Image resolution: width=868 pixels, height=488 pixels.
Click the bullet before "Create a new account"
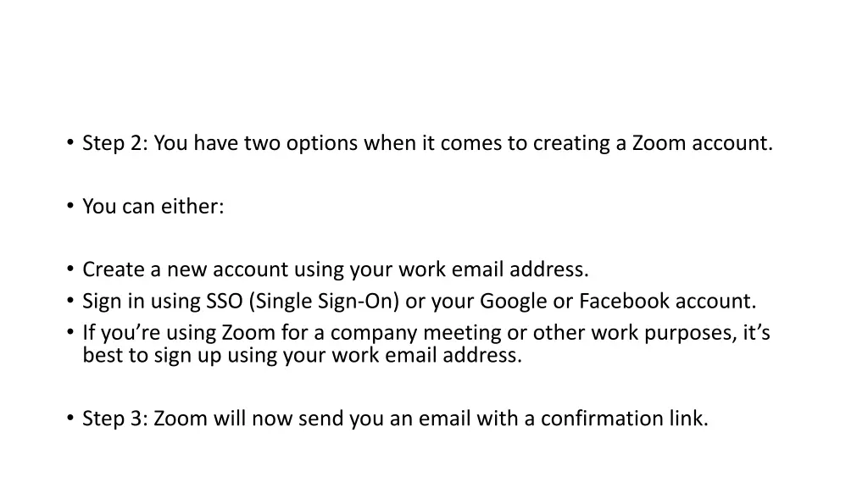point(69,269)
